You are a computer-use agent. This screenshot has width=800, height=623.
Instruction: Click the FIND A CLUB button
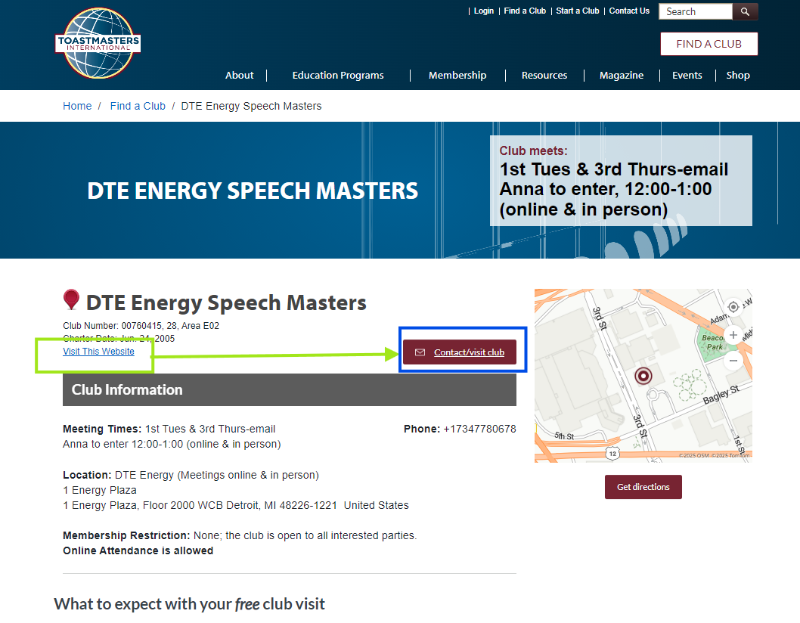pyautogui.click(x=709, y=44)
